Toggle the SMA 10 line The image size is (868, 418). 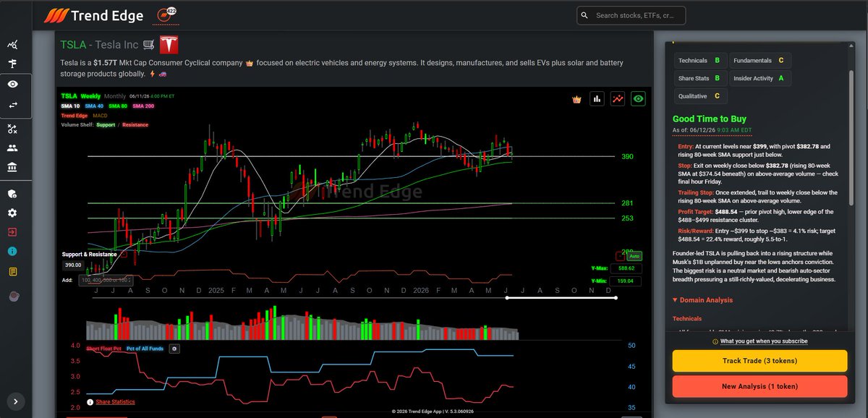point(72,106)
